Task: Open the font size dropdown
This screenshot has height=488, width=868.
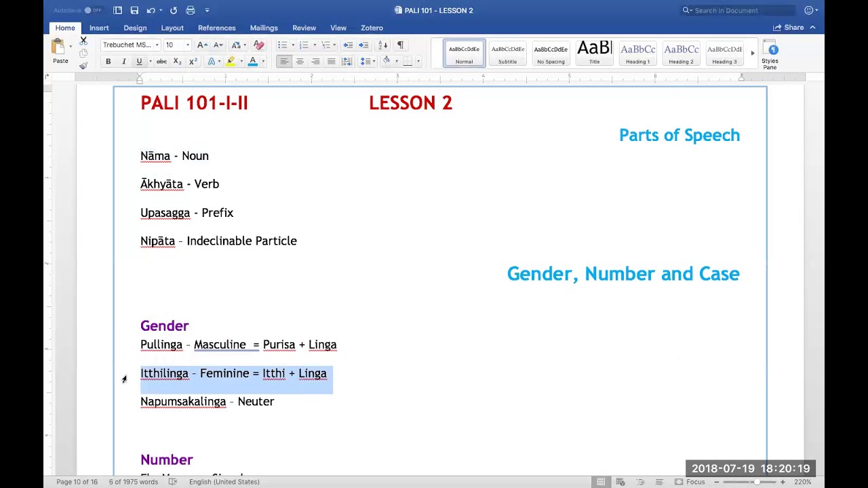Action: [188, 45]
